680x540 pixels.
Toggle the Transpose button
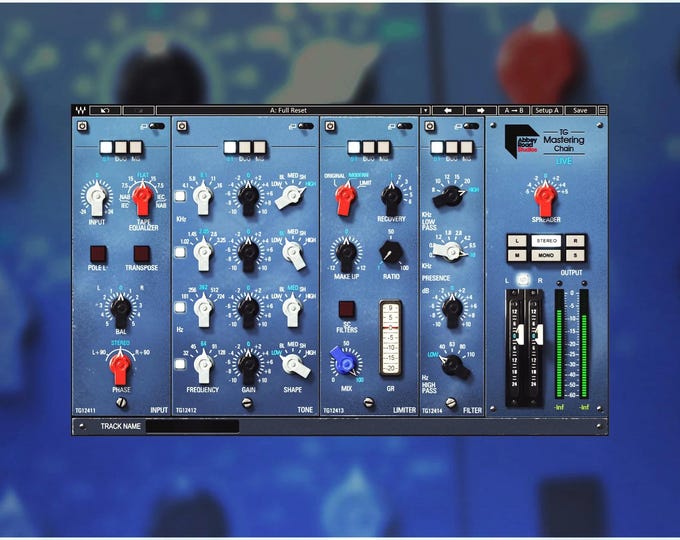142,254
